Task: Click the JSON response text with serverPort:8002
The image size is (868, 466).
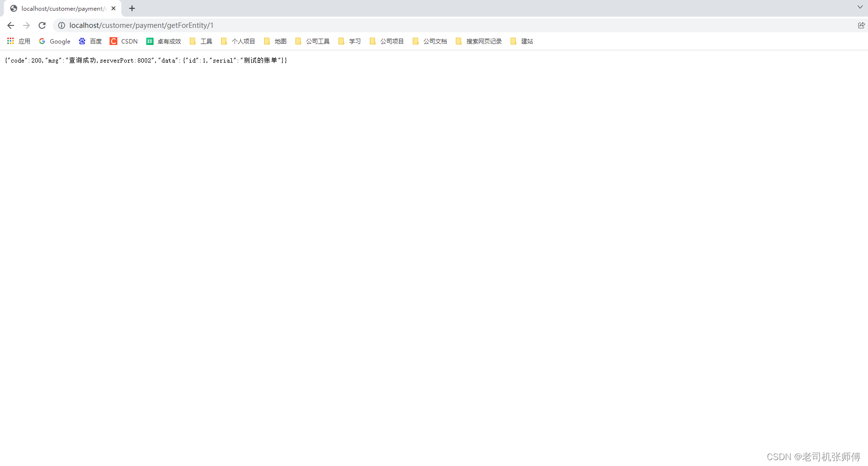Action: [146, 60]
